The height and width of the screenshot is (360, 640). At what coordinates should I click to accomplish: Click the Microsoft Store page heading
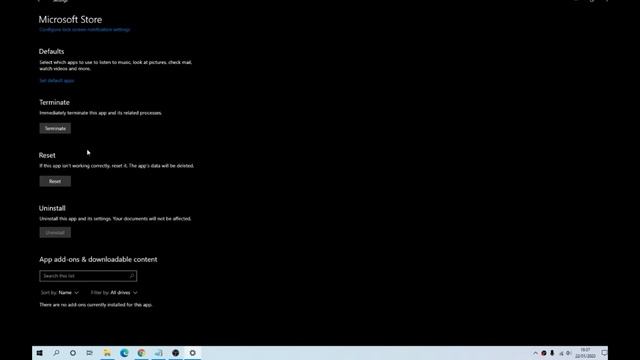point(70,20)
